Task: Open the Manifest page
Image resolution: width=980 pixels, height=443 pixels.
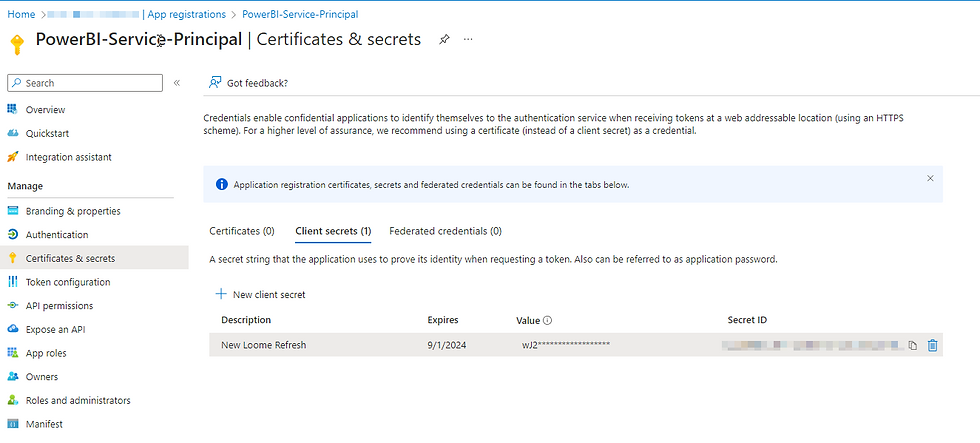Action: click(44, 425)
